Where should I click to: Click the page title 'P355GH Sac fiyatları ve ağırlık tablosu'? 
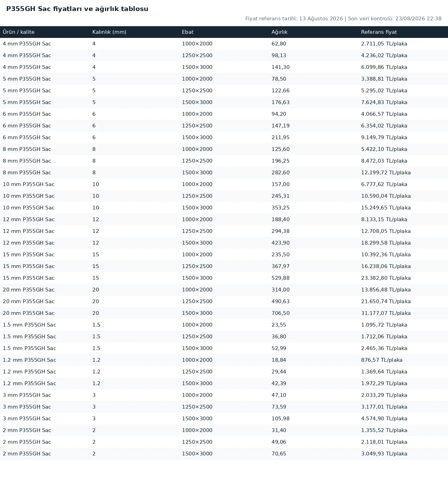[77, 9]
